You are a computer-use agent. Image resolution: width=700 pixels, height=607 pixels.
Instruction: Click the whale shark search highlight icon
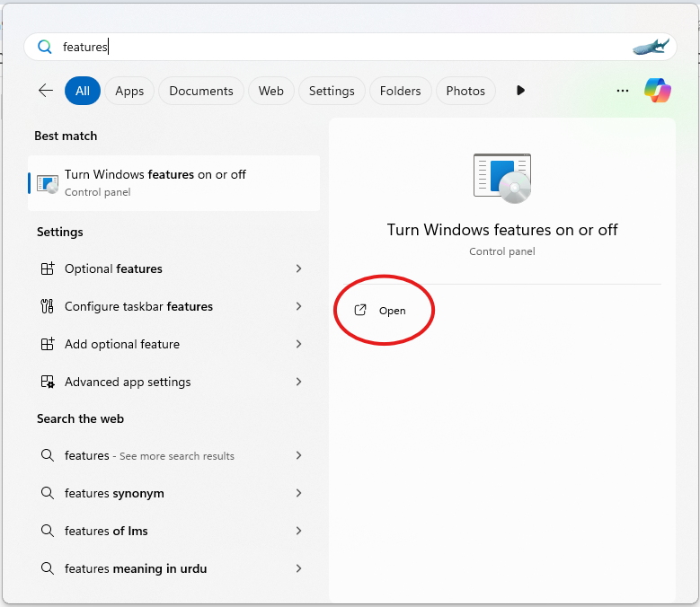651,47
